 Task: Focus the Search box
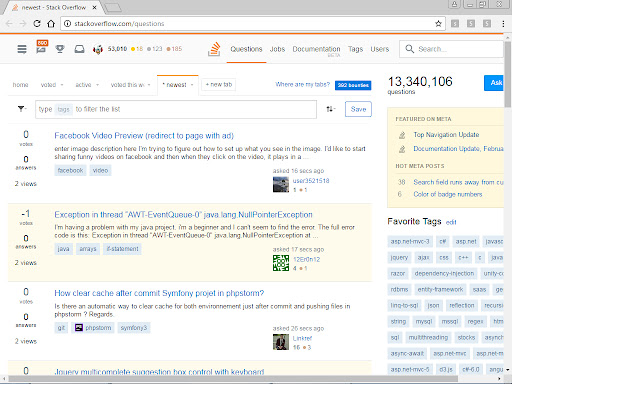point(451,49)
